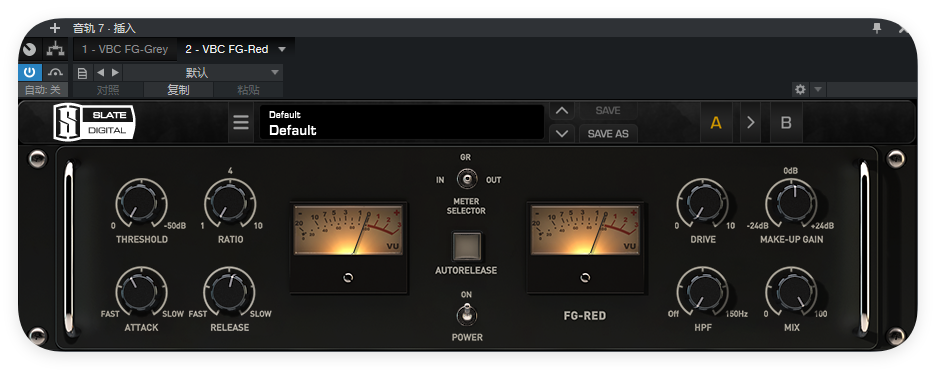
Task: Click the left VU meter display
Action: click(x=348, y=230)
